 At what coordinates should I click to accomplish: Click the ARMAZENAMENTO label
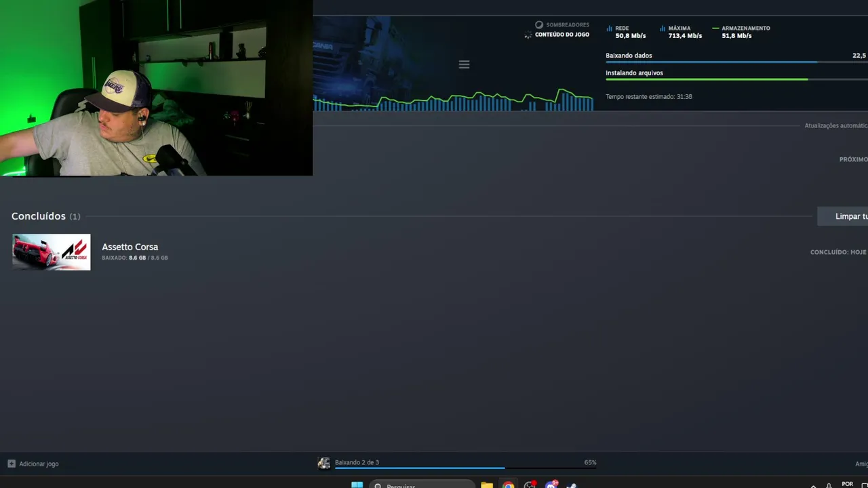point(746,28)
